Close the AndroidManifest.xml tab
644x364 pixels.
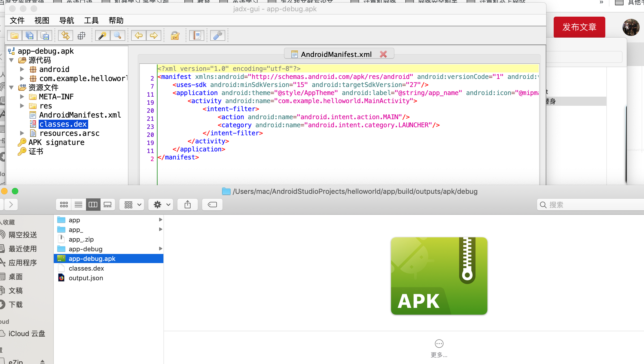383,54
